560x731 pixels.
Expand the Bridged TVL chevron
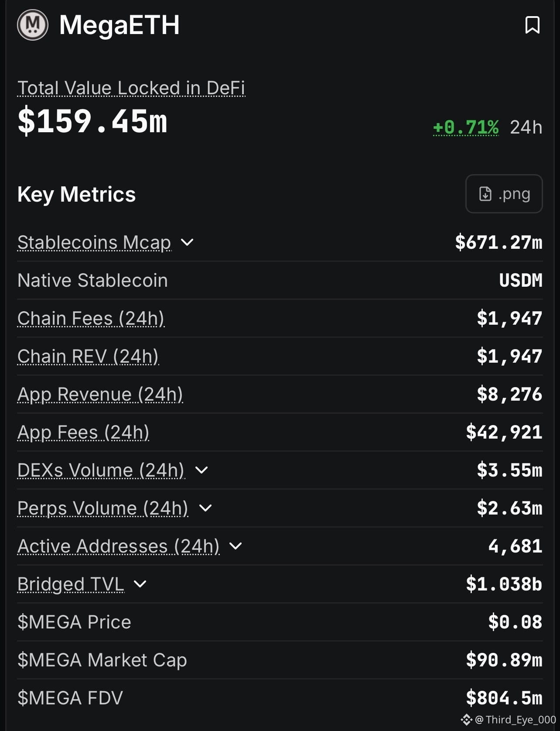pos(140,584)
